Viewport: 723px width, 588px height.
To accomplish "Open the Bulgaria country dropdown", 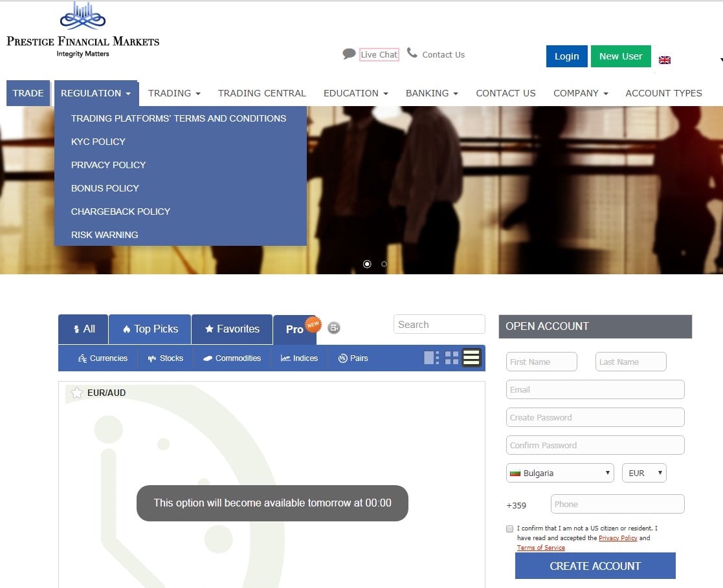I will 560,473.
